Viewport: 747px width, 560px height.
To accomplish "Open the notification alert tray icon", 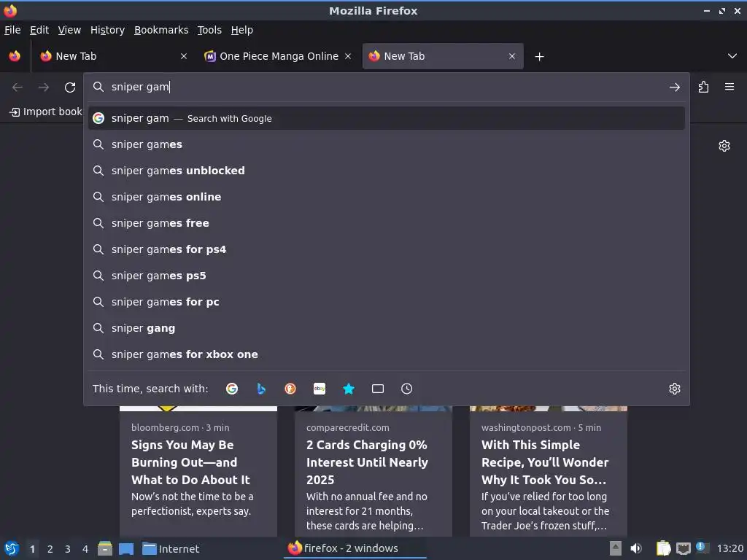I will coord(702,548).
